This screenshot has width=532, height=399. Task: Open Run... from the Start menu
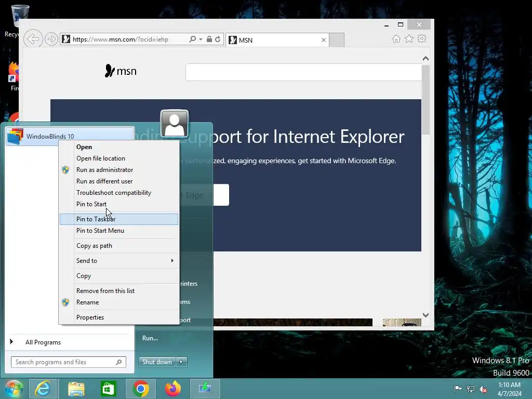150,338
